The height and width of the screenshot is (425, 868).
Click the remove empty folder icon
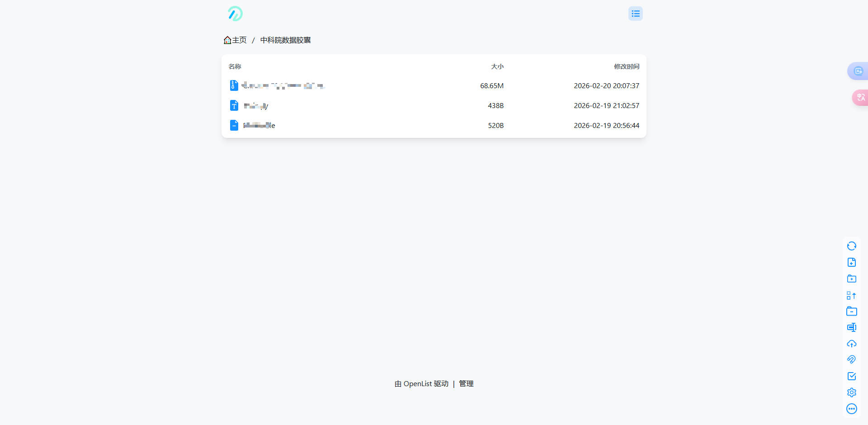(851, 311)
